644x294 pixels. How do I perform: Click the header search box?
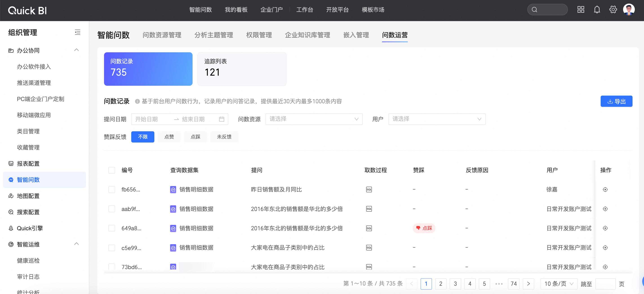(x=547, y=10)
